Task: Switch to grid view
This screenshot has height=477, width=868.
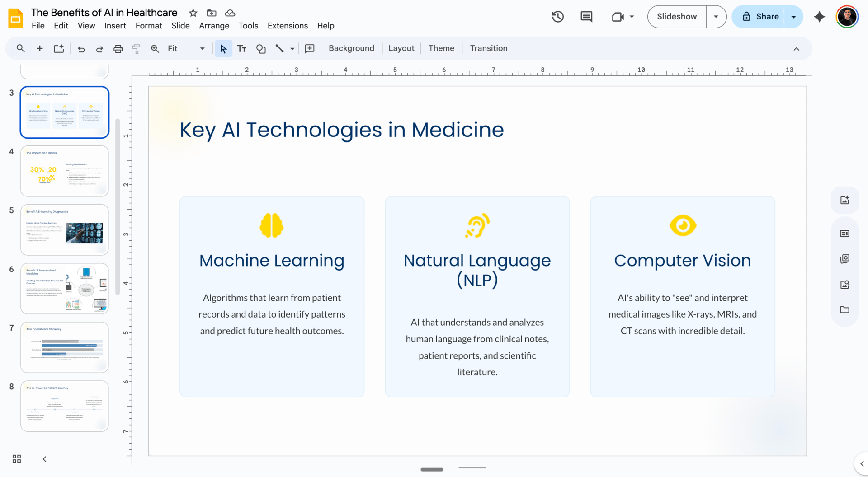Action: tap(17, 459)
